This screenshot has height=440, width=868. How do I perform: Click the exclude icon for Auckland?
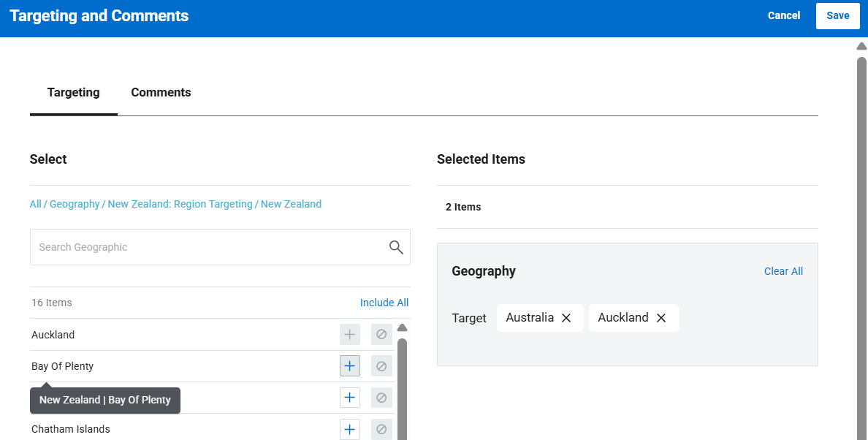click(381, 335)
